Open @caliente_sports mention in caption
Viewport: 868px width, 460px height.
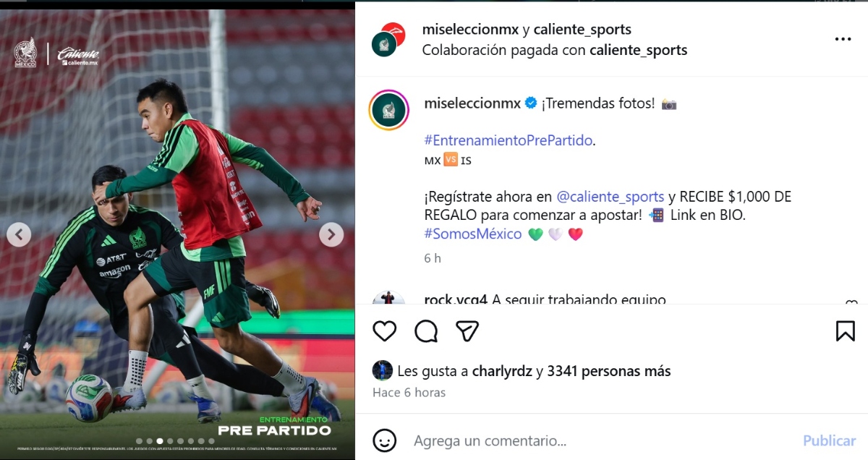[610, 197]
